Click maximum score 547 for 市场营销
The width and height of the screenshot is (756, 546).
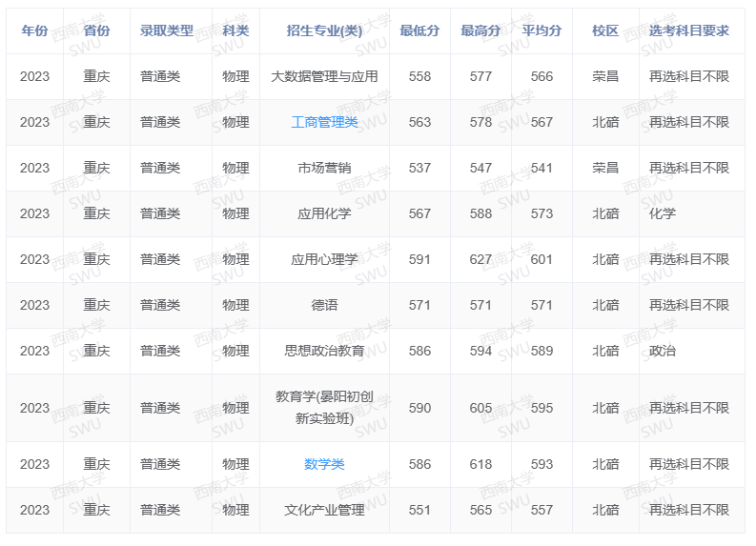[480, 169]
